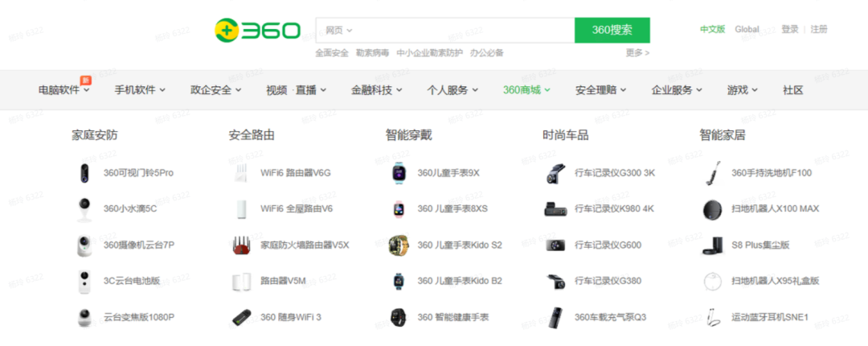Open the 网页 search type dropdown
This screenshot has width=868, height=346.
point(339,30)
